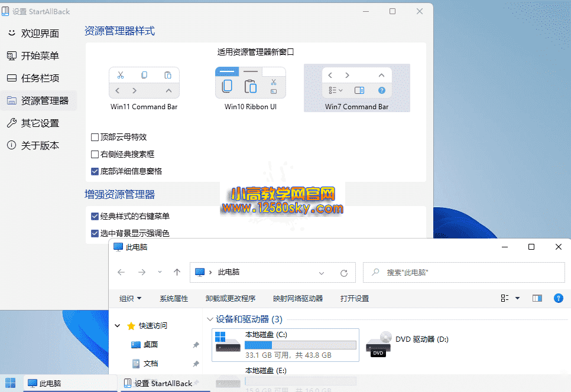Select the DVD 驱动器 (D:) icon

tap(379, 344)
